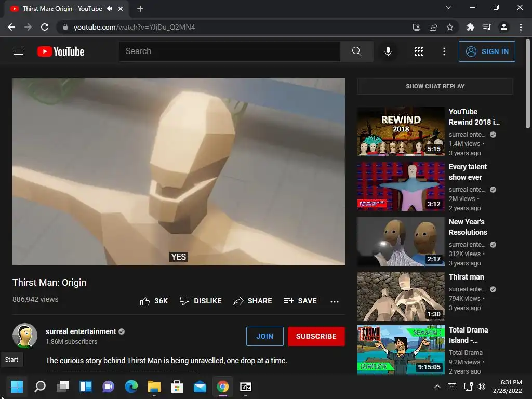Click '1.86M subscribers' text
Image resolution: width=532 pixels, height=399 pixels.
coord(71,342)
